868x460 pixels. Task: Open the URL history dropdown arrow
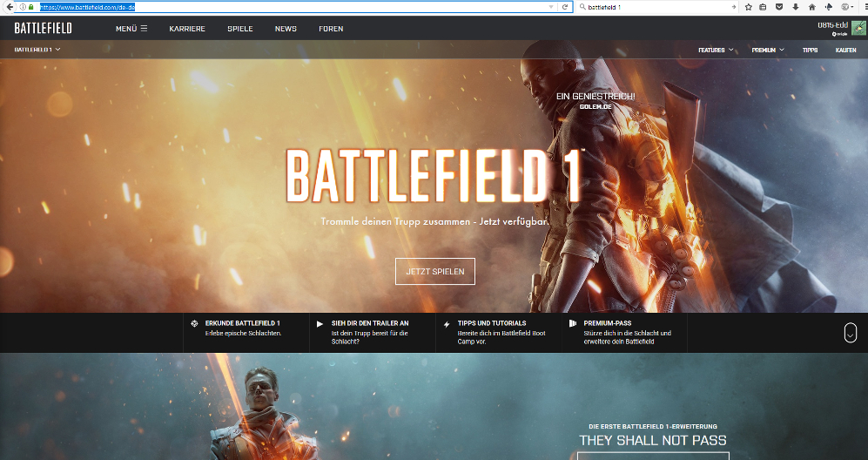pos(550,7)
